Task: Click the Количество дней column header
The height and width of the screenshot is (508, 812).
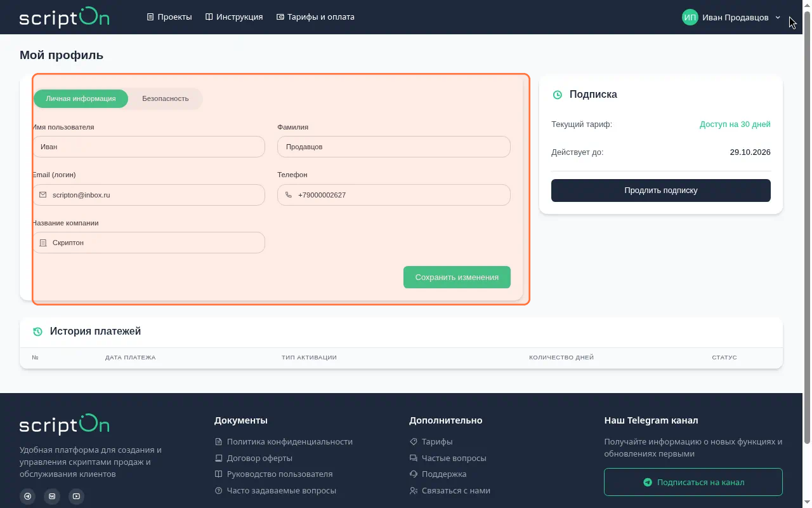Action: pos(561,358)
